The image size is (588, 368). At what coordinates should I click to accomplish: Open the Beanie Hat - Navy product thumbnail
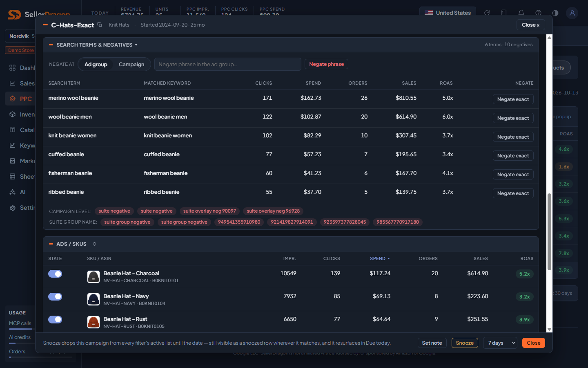(94, 300)
